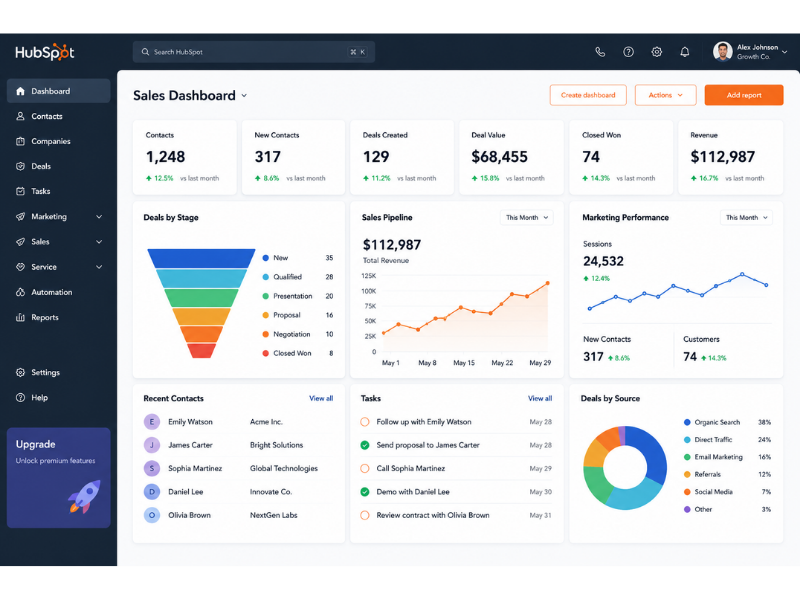
Task: Open the settings gear icon in header
Action: coord(657,52)
